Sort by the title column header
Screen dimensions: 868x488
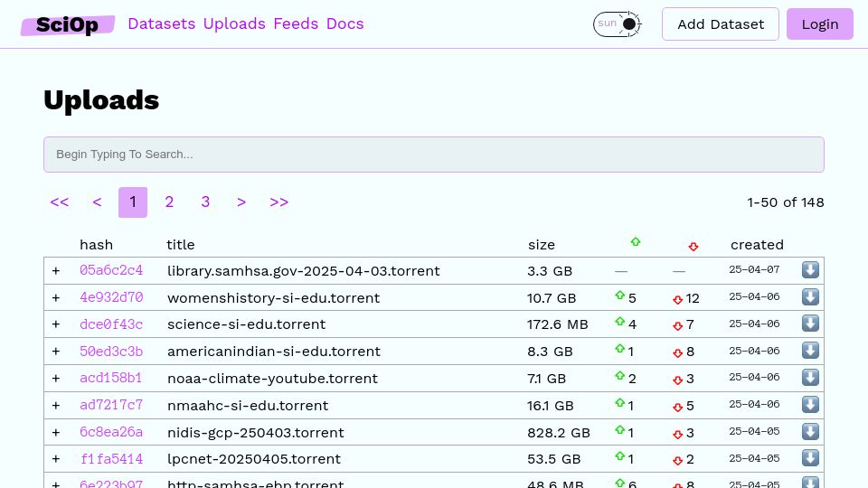(x=181, y=245)
